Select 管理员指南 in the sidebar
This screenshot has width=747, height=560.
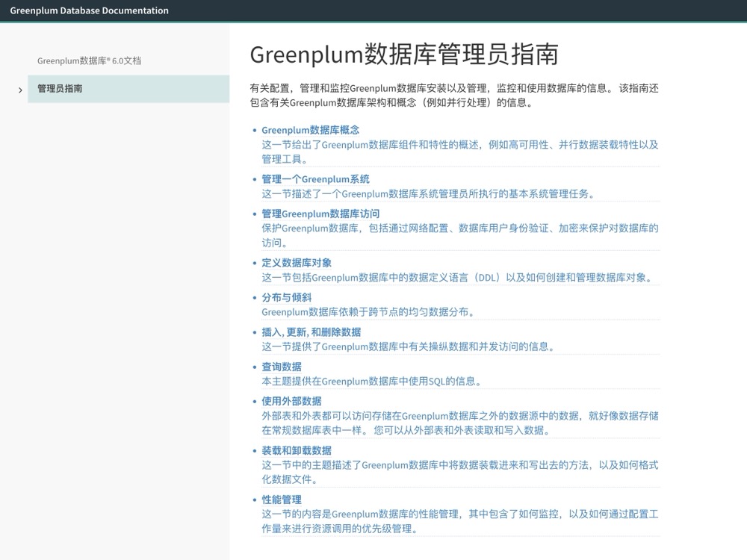pyautogui.click(x=60, y=89)
